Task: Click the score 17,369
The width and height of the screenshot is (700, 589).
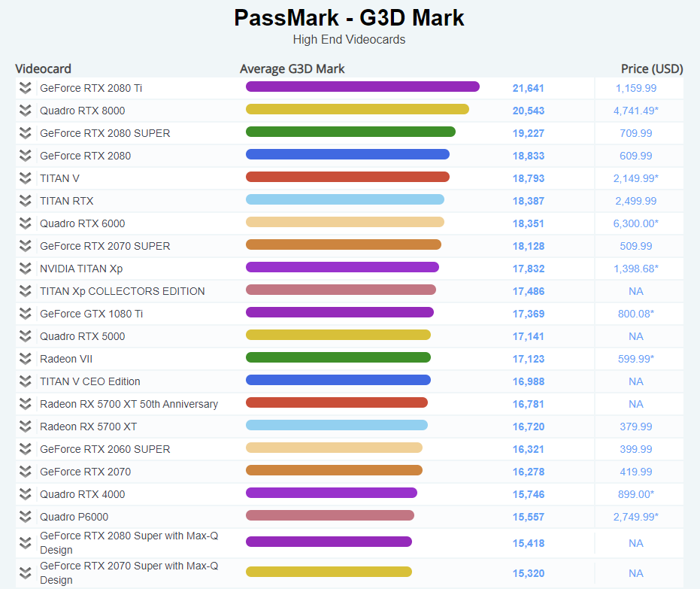Action: 528,314
